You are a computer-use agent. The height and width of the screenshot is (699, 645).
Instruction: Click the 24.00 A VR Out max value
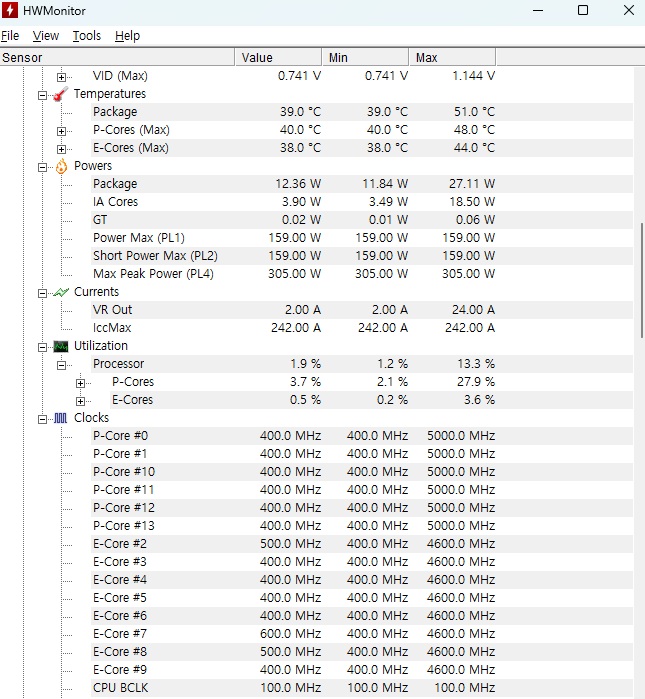[x=473, y=310]
